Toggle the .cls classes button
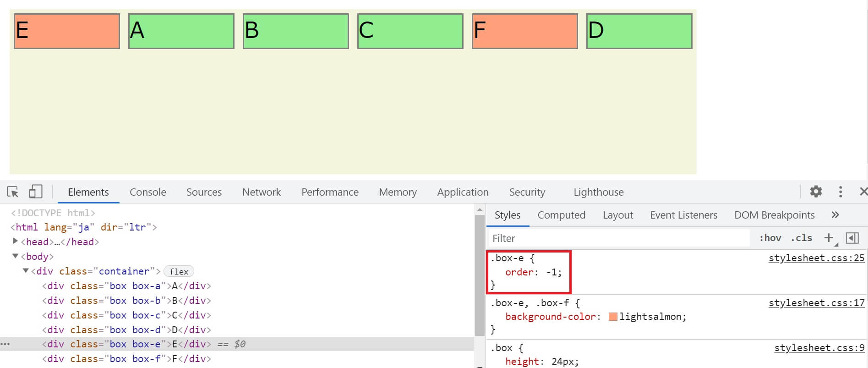Screen dimensions: 868x368 click(801, 238)
